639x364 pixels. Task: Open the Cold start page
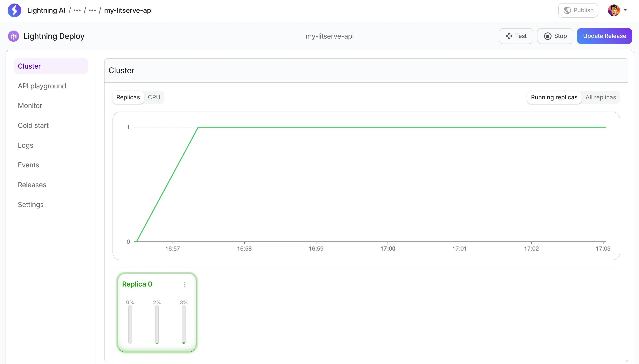tap(33, 125)
